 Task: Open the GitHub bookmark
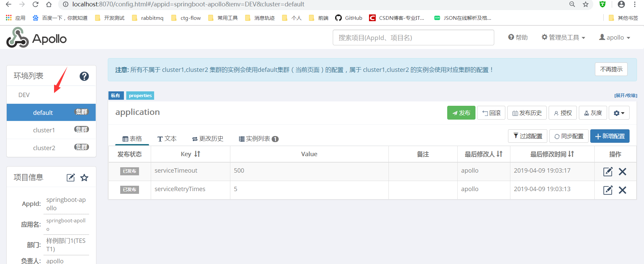[x=349, y=18]
